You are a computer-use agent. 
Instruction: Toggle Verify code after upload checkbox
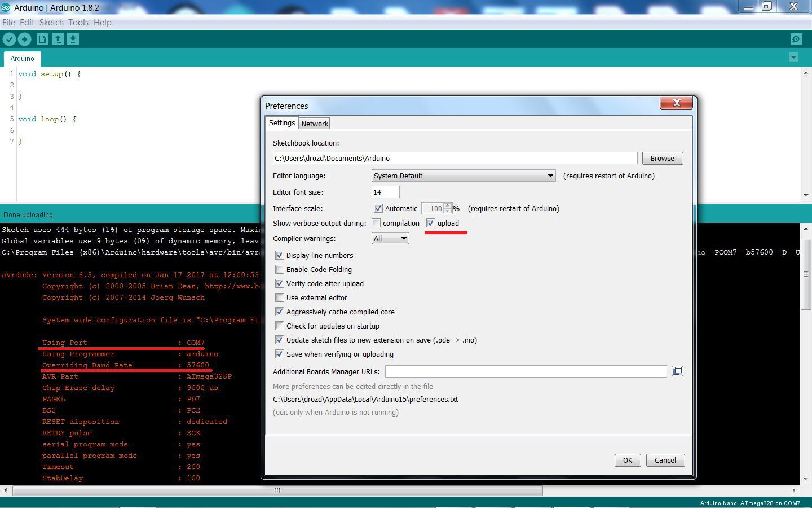279,283
